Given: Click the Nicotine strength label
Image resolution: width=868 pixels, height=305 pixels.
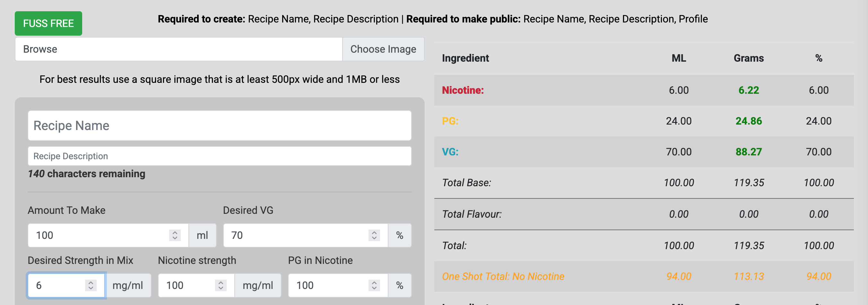Looking at the screenshot, I should coord(197,260).
